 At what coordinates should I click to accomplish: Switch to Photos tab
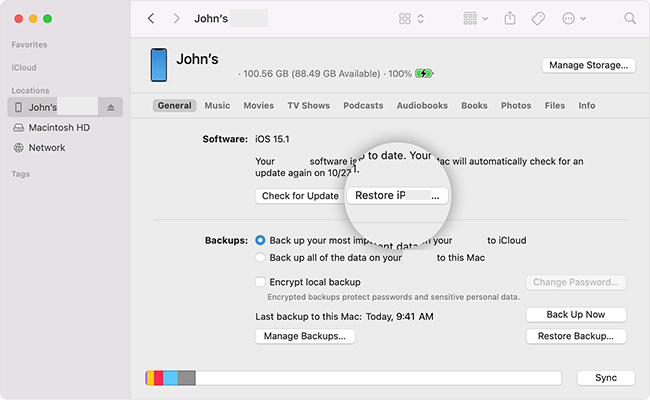click(516, 105)
